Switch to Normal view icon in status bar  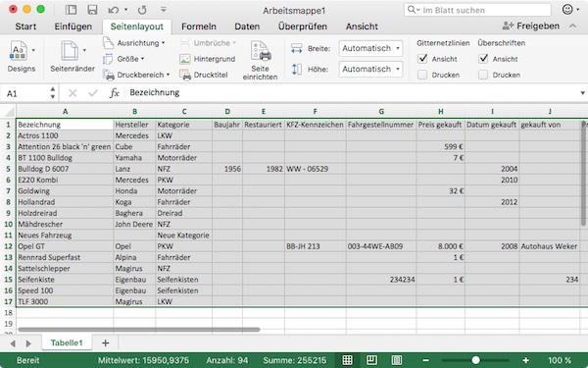pos(347,360)
